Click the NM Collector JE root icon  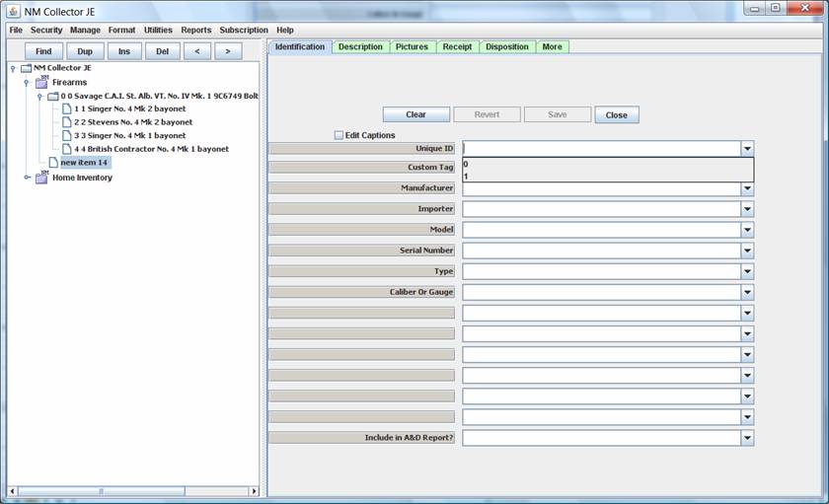pyautogui.click(x=26, y=68)
